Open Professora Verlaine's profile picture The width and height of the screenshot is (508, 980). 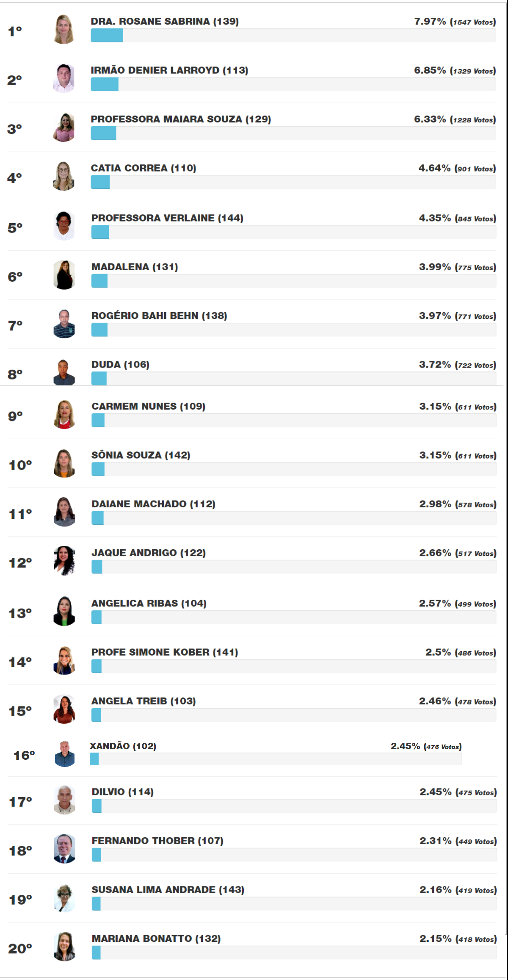[x=64, y=226]
